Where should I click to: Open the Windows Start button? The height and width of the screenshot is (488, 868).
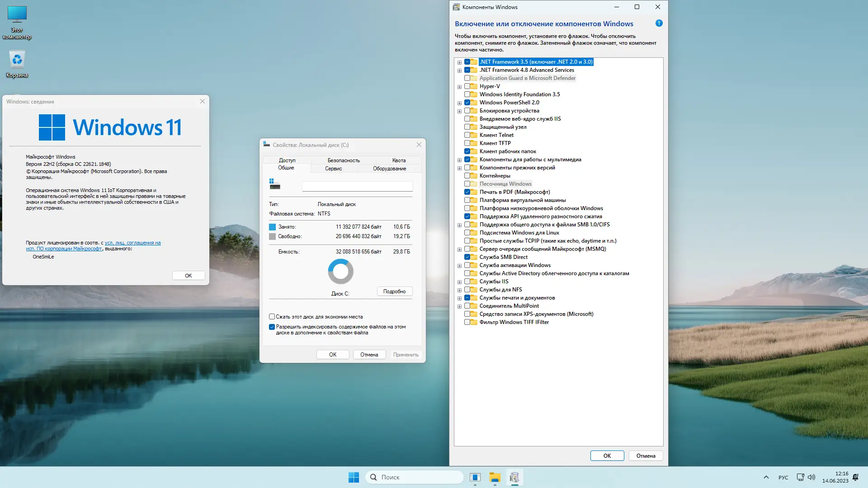tap(354, 477)
